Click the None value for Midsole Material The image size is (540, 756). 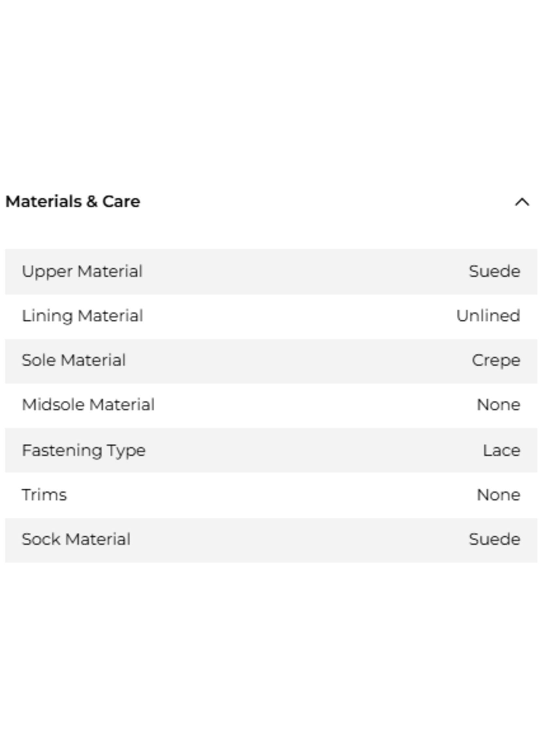[499, 405]
